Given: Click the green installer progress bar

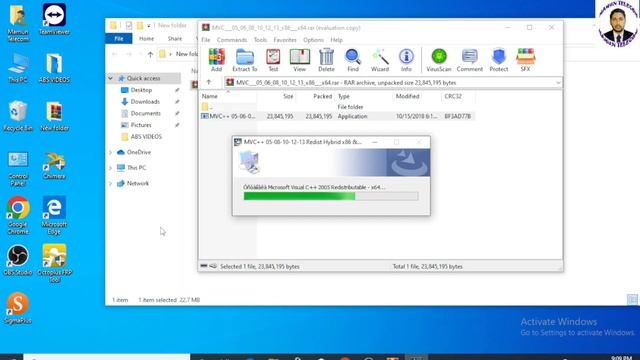Looking at the screenshot, I should coord(331,196).
